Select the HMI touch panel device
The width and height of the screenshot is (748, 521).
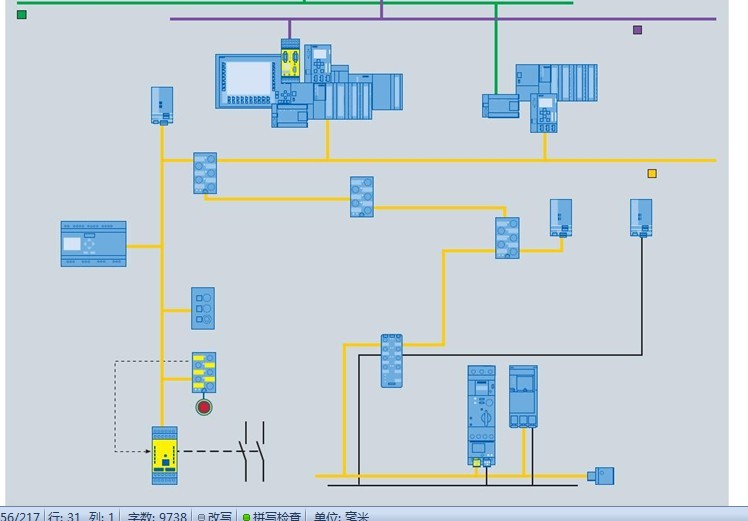250,80
